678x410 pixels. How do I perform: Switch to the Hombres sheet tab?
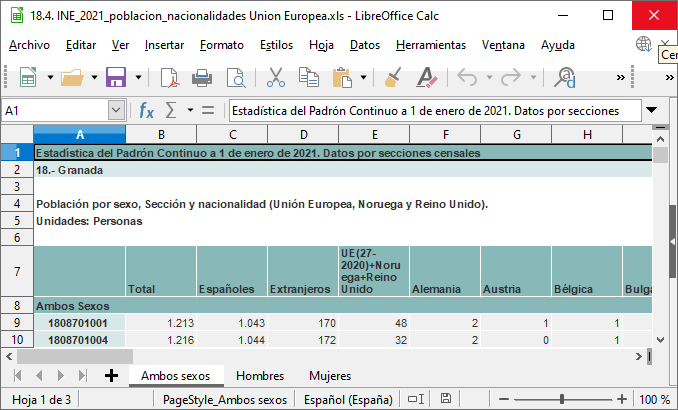(x=259, y=376)
